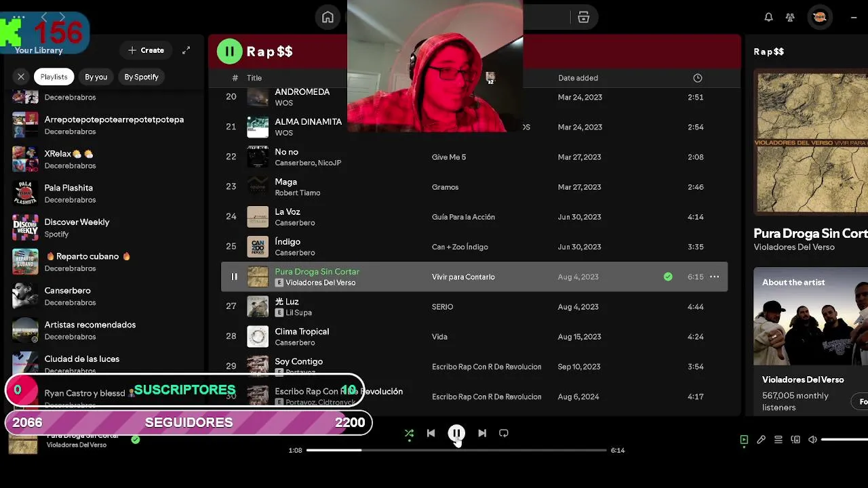Click Vivir Para Contarlo cover in right panel
Image resolution: width=868 pixels, height=488 pixels.
(812, 142)
